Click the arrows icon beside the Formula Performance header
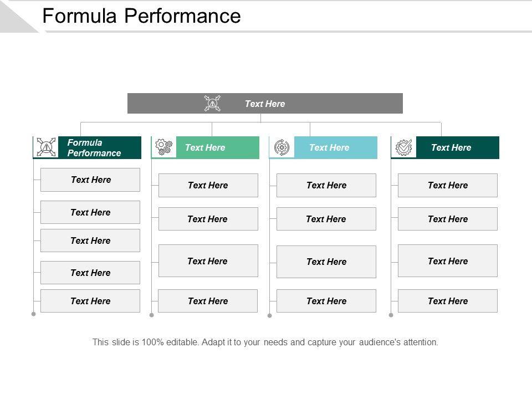 [x=46, y=147]
